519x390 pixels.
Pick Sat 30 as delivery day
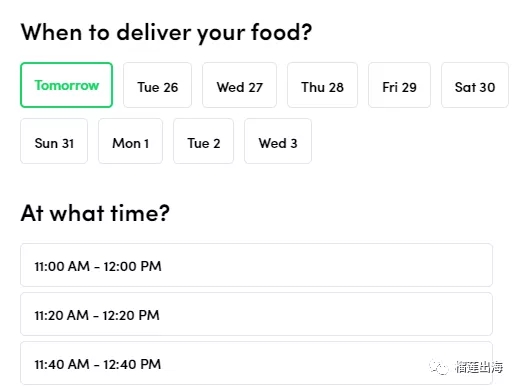pyautogui.click(x=475, y=85)
